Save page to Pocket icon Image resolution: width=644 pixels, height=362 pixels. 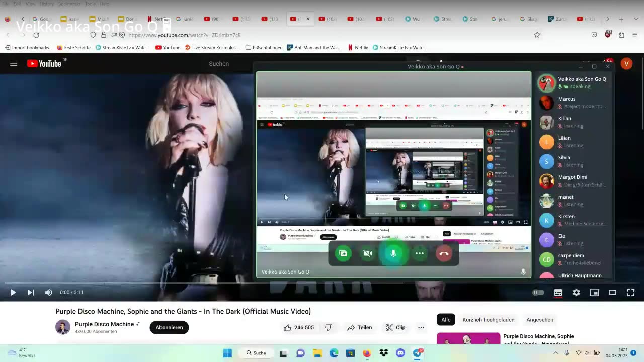(x=594, y=35)
